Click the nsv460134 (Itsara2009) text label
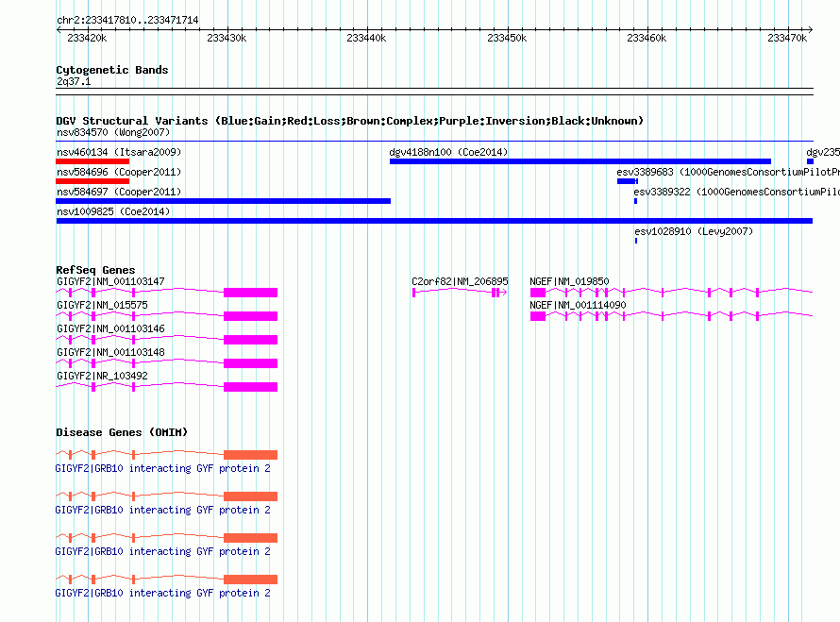The height and width of the screenshot is (622, 840). [x=119, y=152]
